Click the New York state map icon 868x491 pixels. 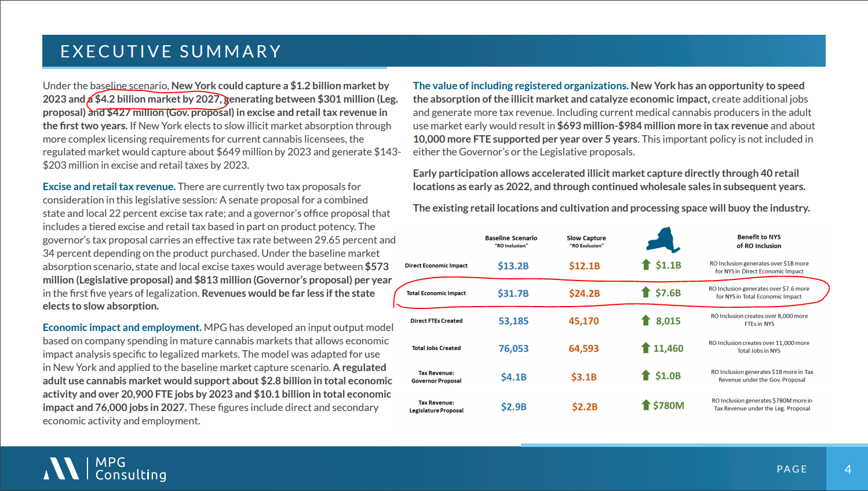tap(663, 240)
